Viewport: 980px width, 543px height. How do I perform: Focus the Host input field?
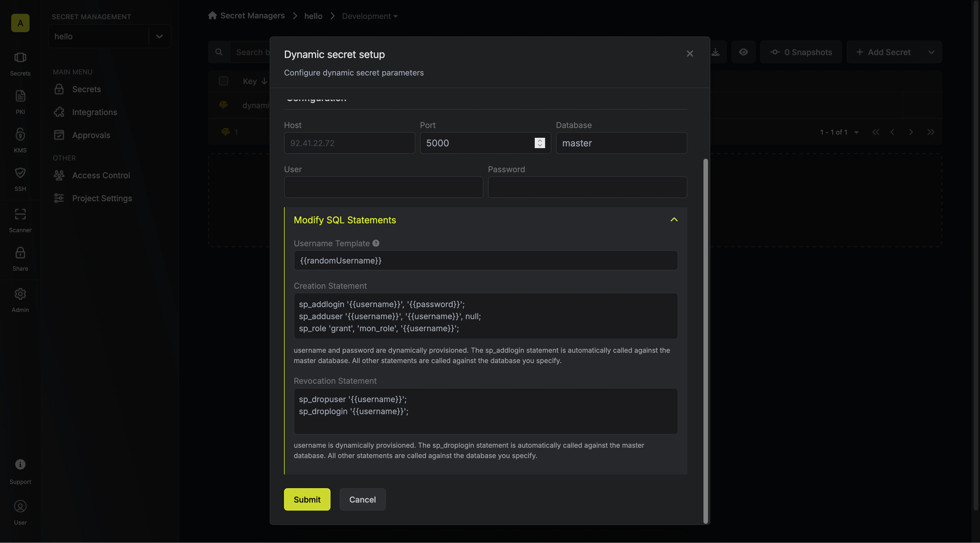[x=349, y=143]
